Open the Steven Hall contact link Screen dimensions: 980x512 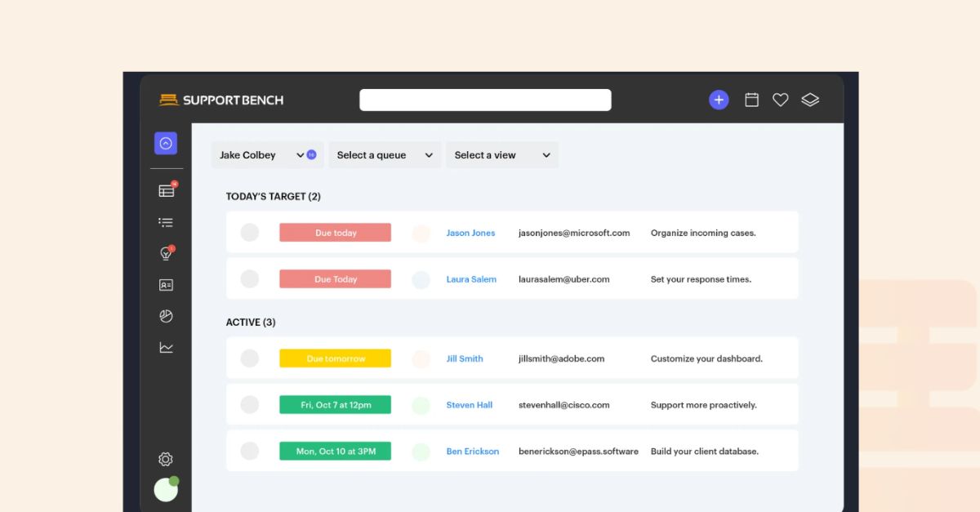[470, 405]
